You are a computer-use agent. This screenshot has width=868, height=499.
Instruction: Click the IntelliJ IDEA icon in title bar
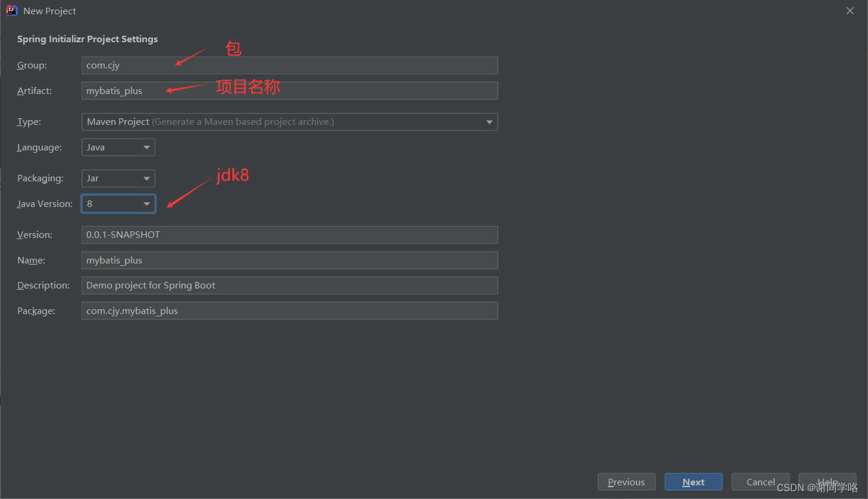pyautogui.click(x=11, y=11)
